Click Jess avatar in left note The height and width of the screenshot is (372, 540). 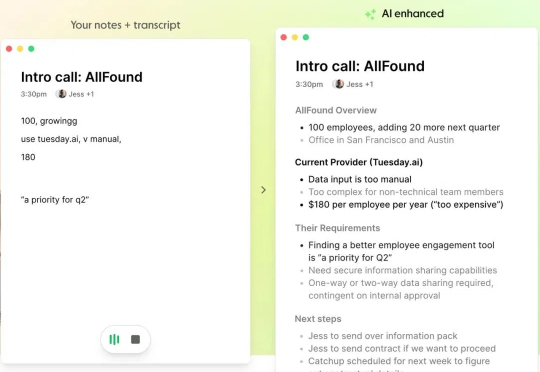(62, 94)
